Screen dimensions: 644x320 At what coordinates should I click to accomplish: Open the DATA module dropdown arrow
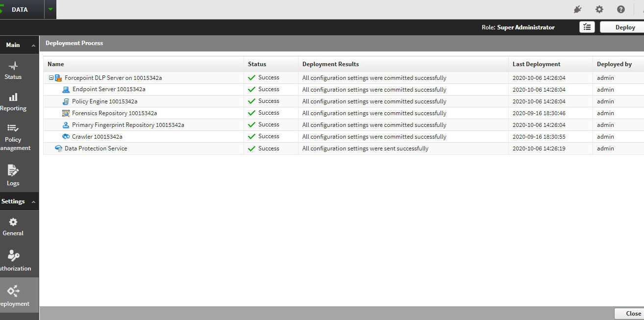pos(50,9)
